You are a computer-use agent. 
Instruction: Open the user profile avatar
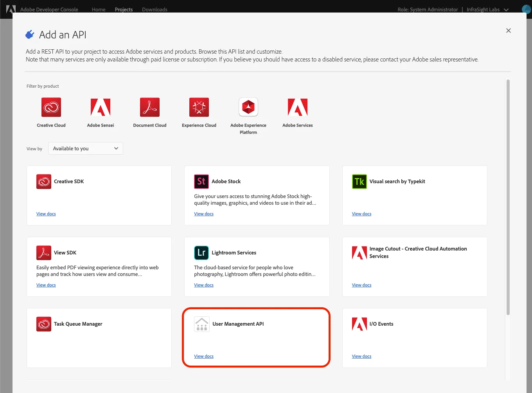point(527,9)
